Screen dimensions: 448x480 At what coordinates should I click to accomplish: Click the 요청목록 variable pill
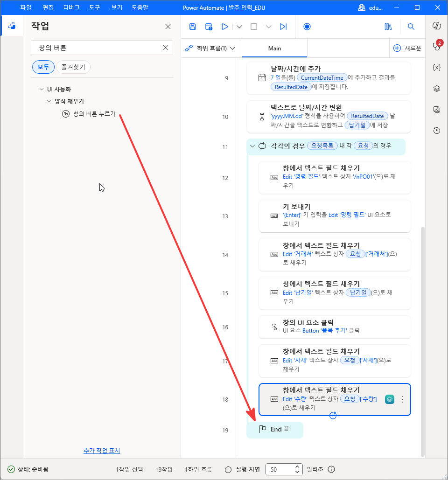322,146
